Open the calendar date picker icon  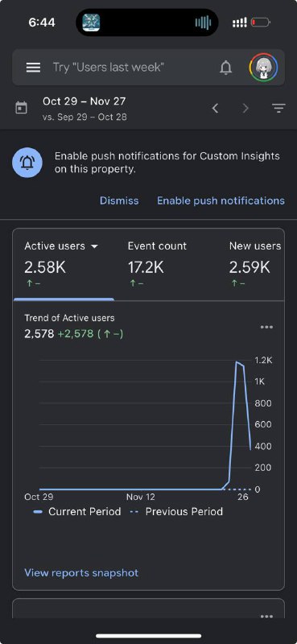[x=22, y=109]
